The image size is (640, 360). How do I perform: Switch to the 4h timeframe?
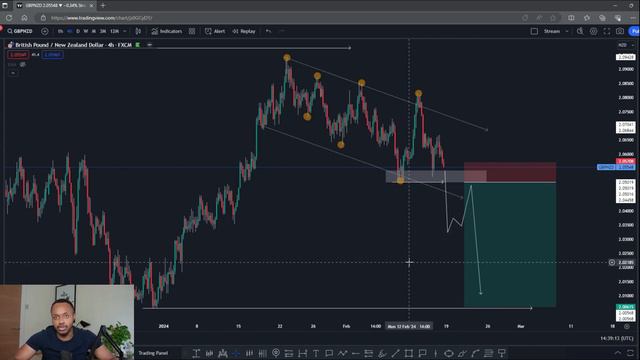pyautogui.click(x=69, y=31)
